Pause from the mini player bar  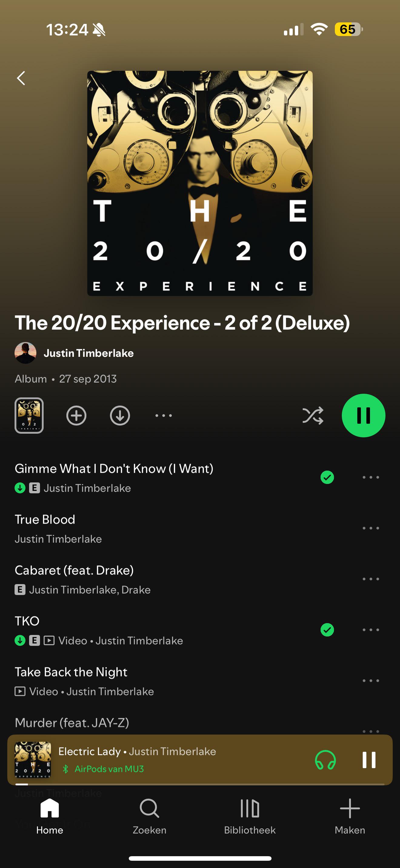coord(368,760)
